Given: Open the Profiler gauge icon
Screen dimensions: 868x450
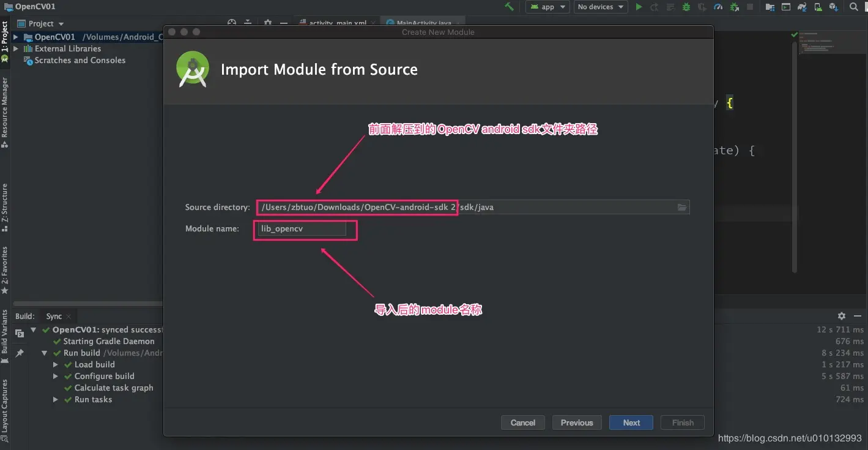Looking at the screenshot, I should coord(718,7).
